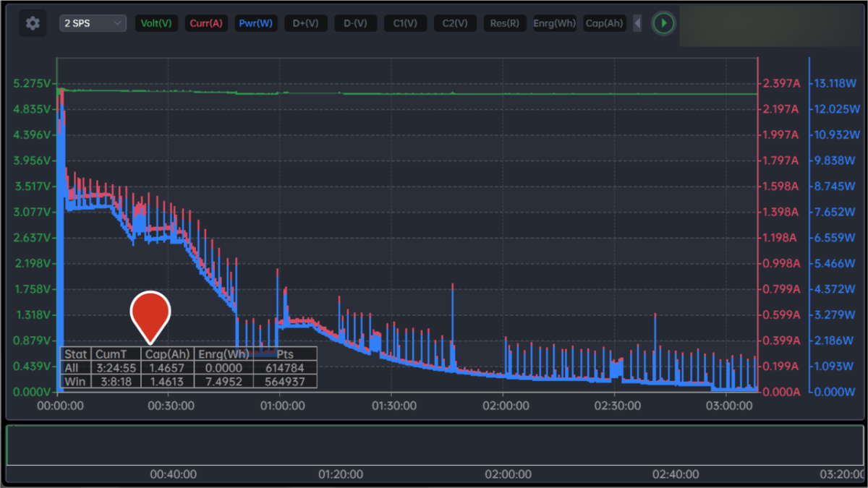Toggle the Pwr(W) trace
Screen dimensions: 868x488
click(255, 23)
